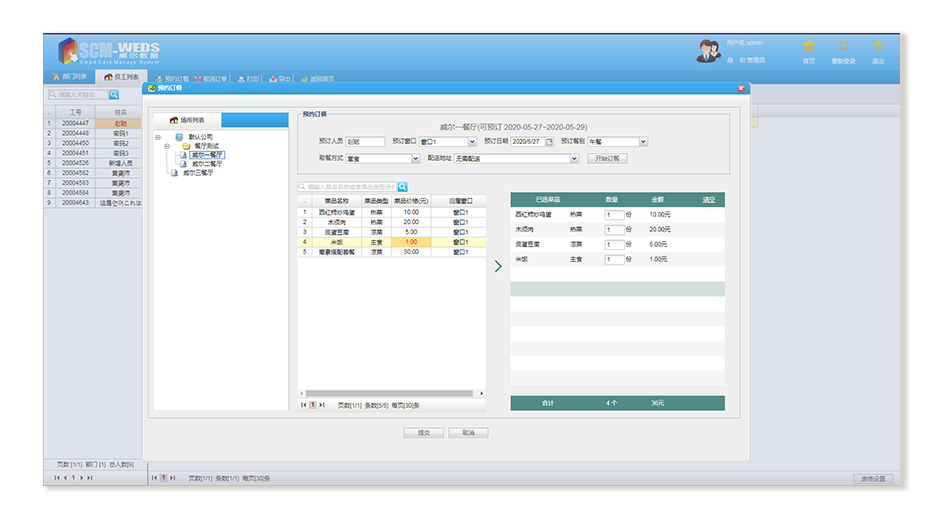Screen dimensions: 945x517
Task: Click the employee list search icon
Action: (114, 95)
